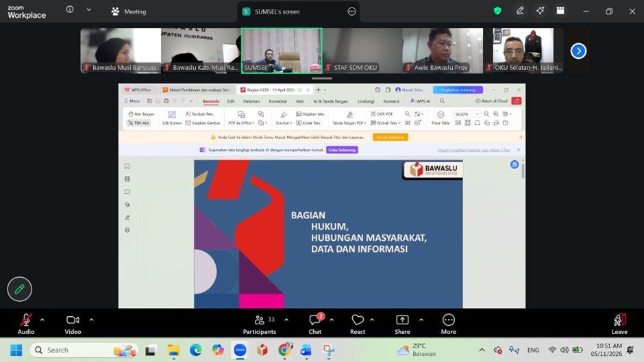This screenshot has width=644, height=362.
Task: Open the AI Companion sparkle icon
Action: [x=540, y=11]
